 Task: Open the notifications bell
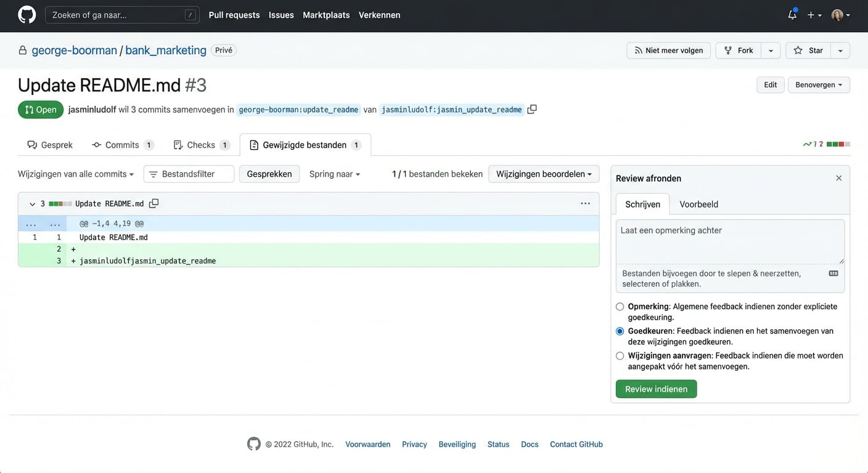[x=792, y=15]
